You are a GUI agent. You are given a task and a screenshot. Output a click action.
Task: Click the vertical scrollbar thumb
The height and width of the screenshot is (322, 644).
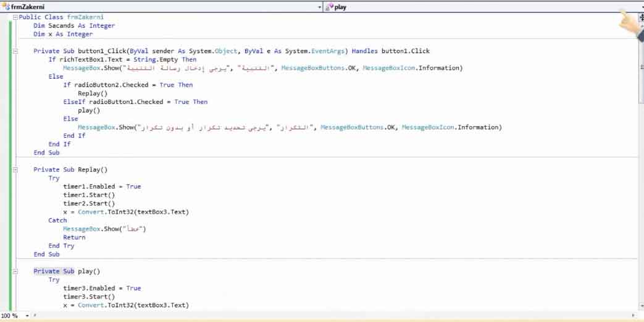(x=641, y=62)
